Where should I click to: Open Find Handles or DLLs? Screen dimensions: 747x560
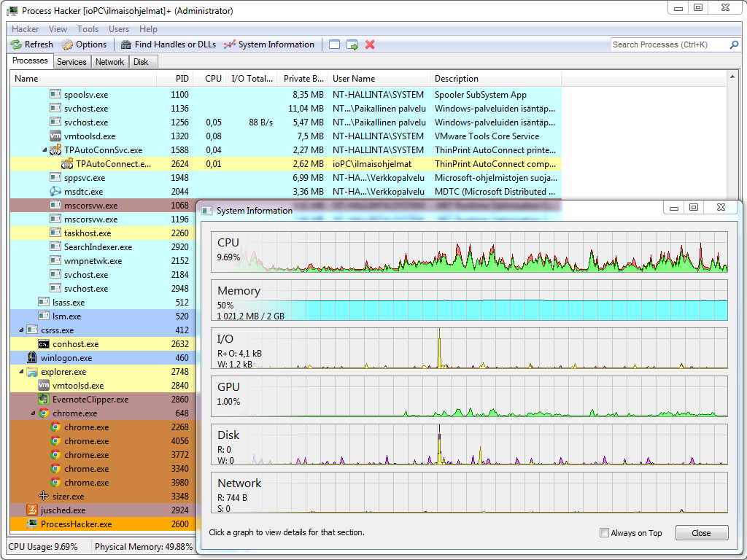click(169, 44)
